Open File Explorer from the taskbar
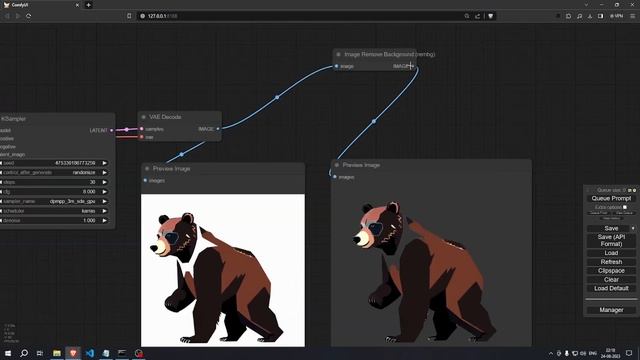Image resolution: width=640 pixels, height=360 pixels. (x=57, y=353)
